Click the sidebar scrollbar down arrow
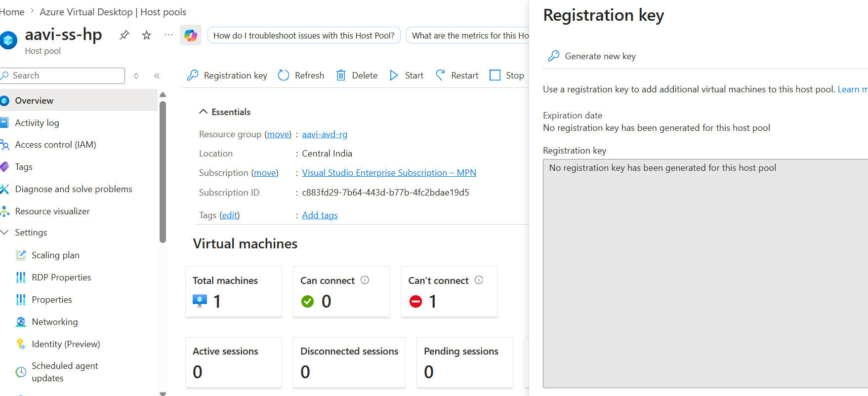The image size is (868, 396). [x=163, y=393]
